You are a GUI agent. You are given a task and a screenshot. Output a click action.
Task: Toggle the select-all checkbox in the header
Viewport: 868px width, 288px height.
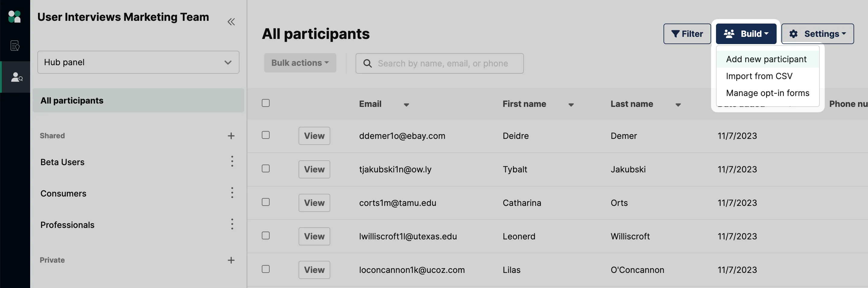coord(265,103)
